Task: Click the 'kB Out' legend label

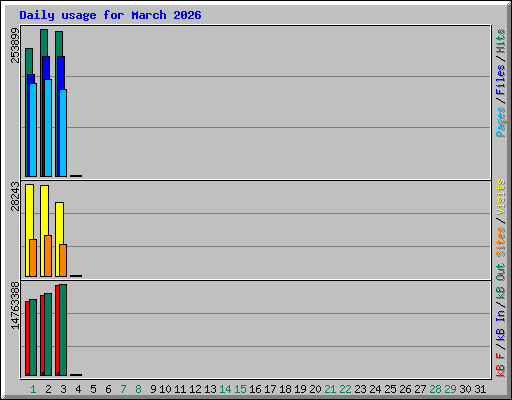Action: coord(500,282)
